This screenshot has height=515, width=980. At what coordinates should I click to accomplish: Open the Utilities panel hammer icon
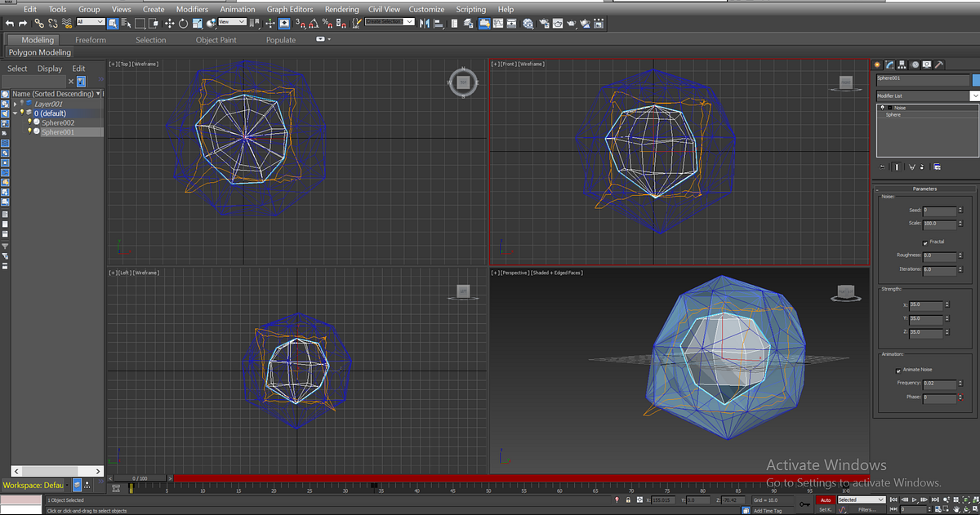(x=940, y=65)
